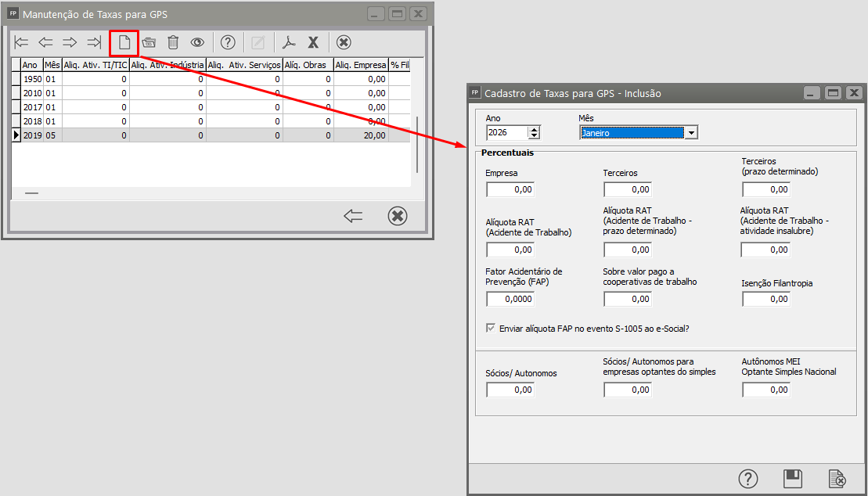Viewport: 868px width, 496px height.
Task: Cancel inclusion with the document-X icon
Action: (x=837, y=478)
